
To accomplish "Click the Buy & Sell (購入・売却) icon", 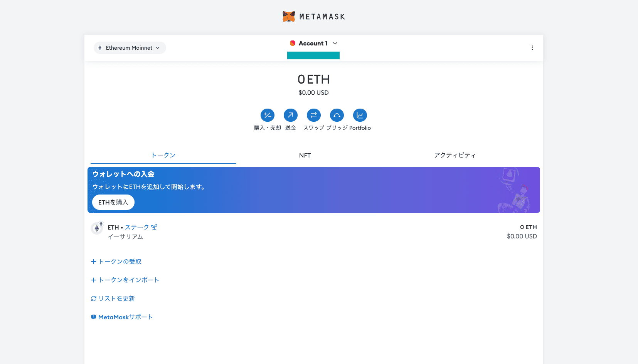I will [267, 115].
